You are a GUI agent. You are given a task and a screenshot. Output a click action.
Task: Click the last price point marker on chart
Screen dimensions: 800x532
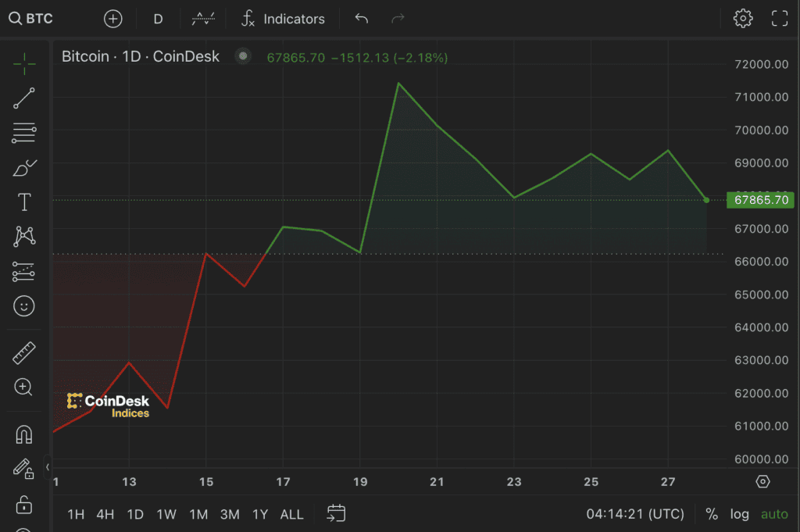(x=706, y=200)
